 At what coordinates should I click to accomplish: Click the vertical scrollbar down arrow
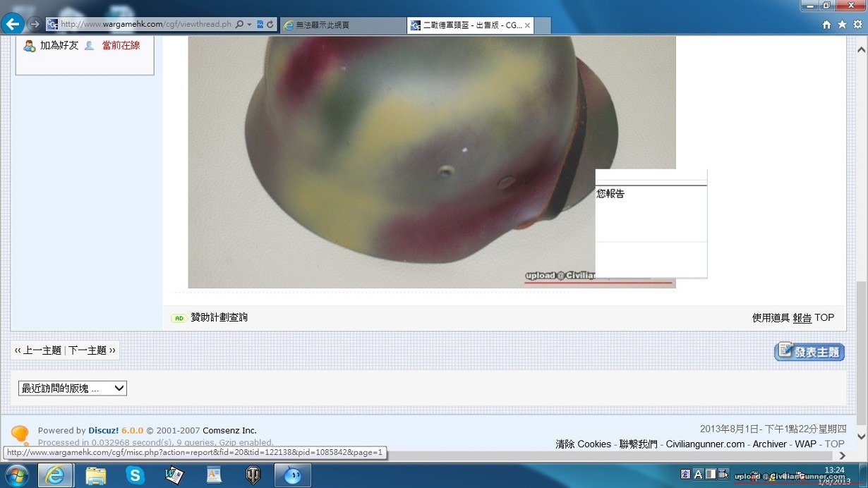(861, 437)
